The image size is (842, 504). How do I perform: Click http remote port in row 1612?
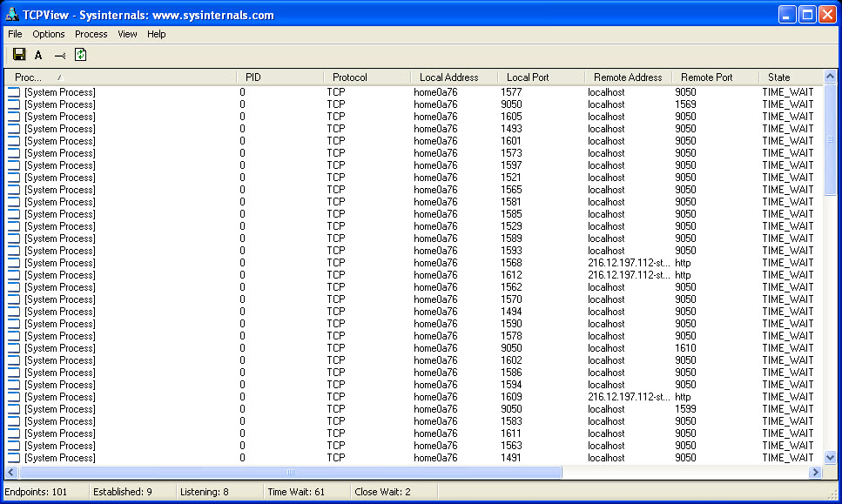click(x=683, y=275)
